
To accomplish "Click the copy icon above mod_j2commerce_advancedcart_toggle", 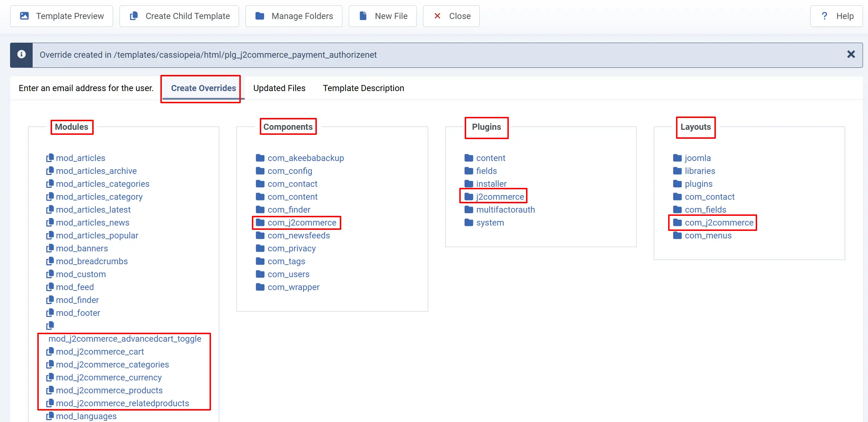I will (x=50, y=326).
